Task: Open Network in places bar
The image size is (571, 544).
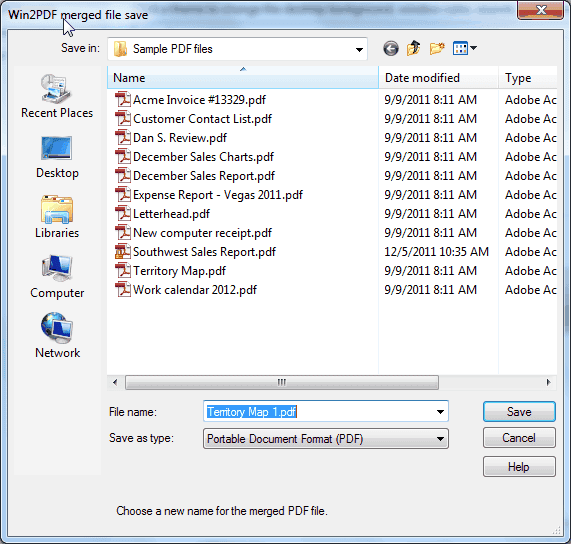Action: click(x=57, y=336)
